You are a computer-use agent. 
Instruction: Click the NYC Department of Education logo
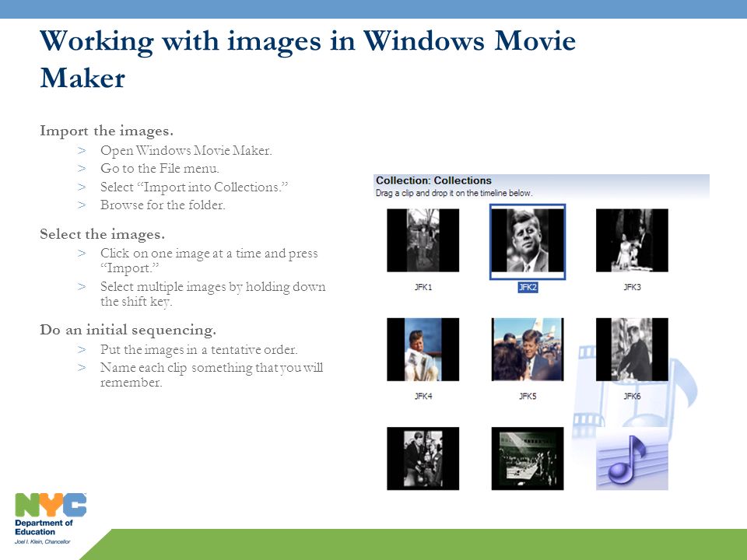point(51,518)
